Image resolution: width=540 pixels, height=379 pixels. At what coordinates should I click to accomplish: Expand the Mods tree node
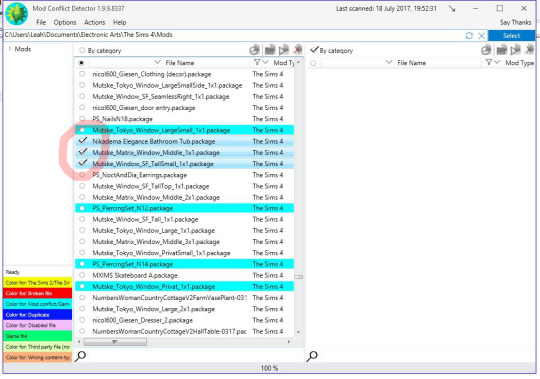10,49
